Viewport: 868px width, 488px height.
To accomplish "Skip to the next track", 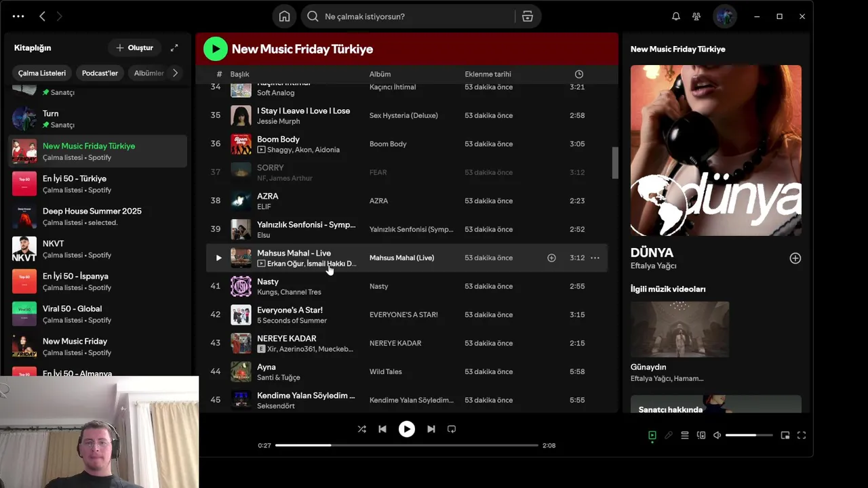I will click(x=431, y=429).
